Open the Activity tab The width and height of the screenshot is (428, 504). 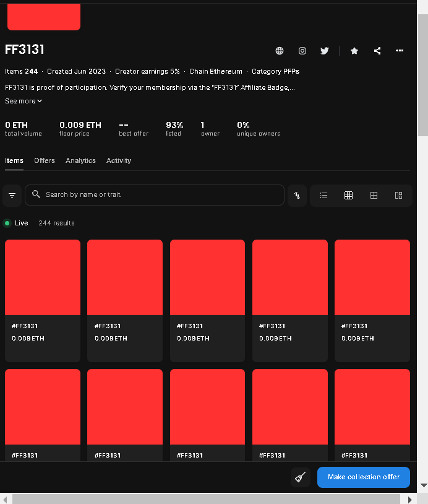tap(119, 160)
